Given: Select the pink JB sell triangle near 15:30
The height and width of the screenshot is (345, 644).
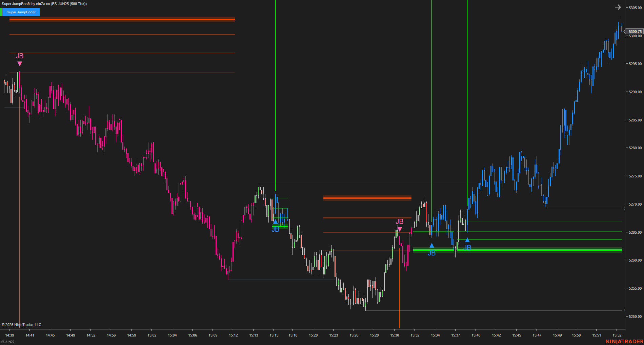Looking at the screenshot, I should point(400,229).
